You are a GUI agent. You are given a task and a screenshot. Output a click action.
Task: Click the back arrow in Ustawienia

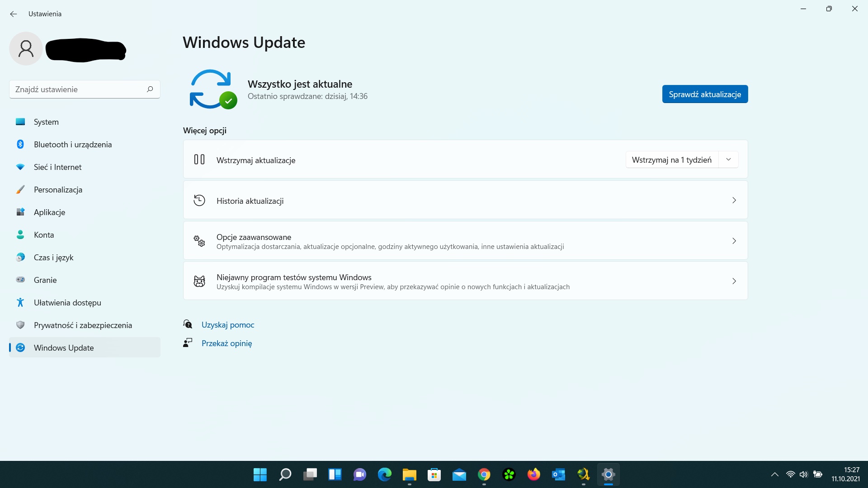point(14,14)
